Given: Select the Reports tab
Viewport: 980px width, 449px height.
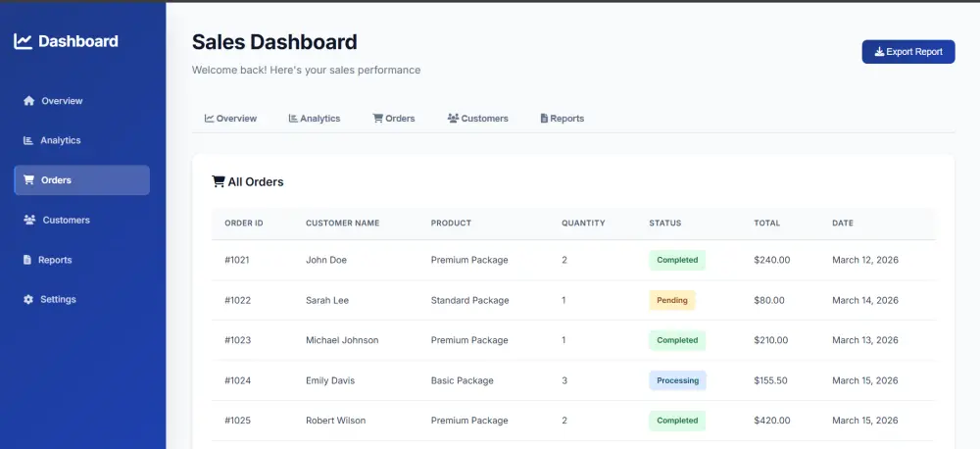Looking at the screenshot, I should (562, 119).
